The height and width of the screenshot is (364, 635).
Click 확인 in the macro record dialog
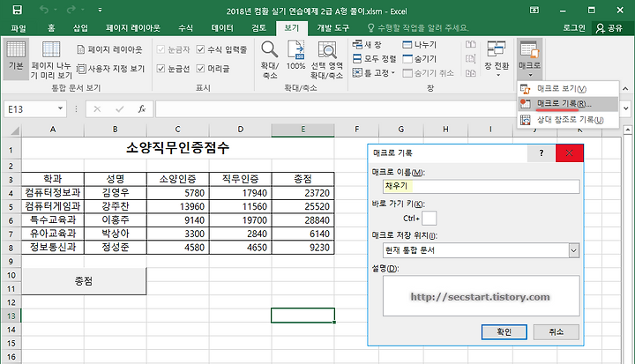click(x=504, y=332)
